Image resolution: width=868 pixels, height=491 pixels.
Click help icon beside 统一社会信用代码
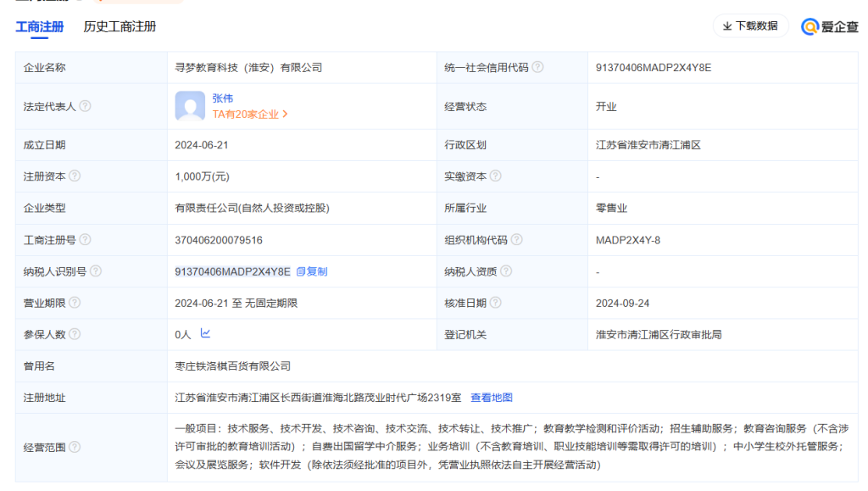click(537, 68)
